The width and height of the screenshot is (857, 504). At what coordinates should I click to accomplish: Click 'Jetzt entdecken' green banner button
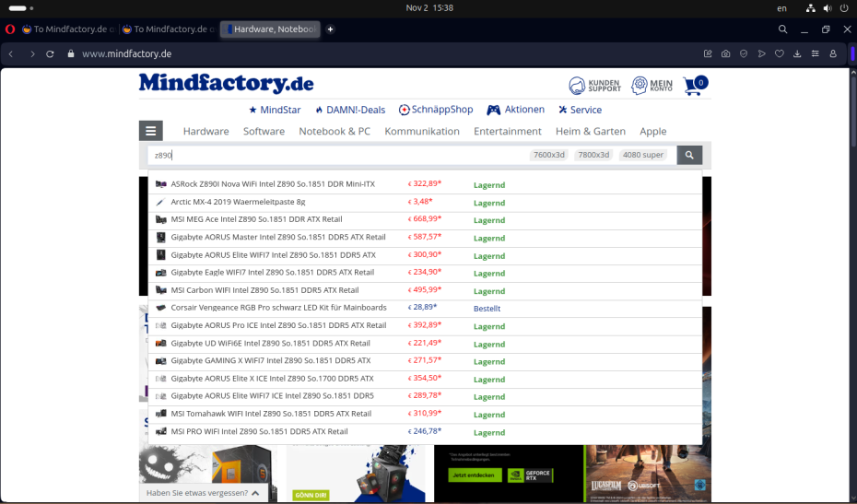(x=474, y=475)
